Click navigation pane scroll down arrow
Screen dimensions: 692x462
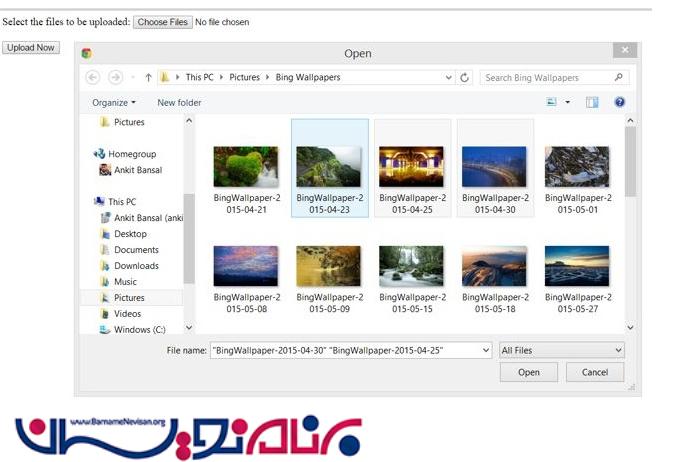189,327
